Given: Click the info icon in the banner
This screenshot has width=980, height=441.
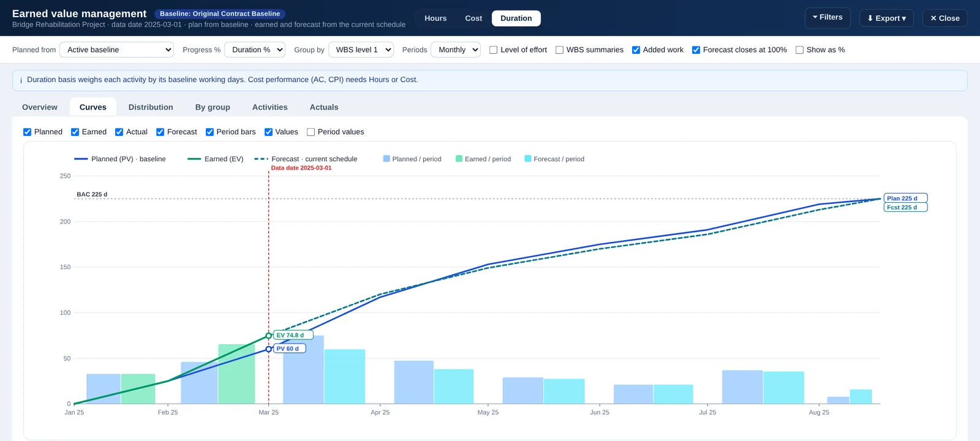Looking at the screenshot, I should point(21,80).
